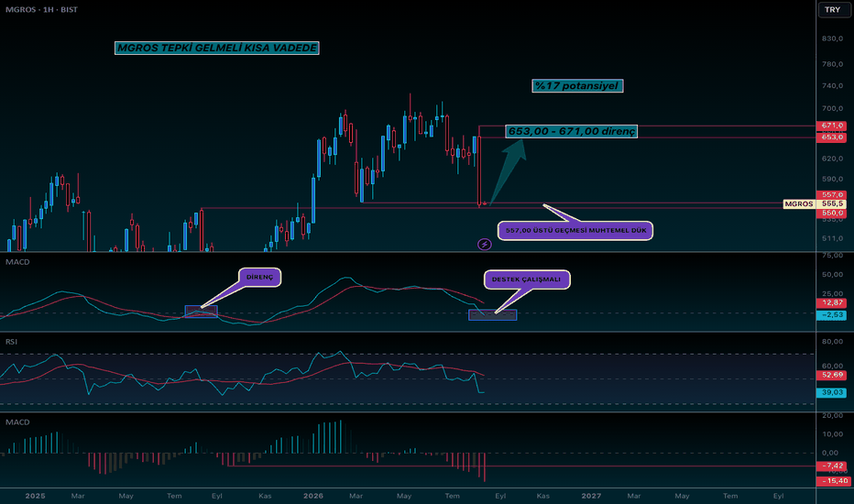Image resolution: width=854 pixels, height=504 pixels.
Task: Select the MGROS TEPKİ GELMELİ KISA VADEDE note
Action: click(217, 48)
